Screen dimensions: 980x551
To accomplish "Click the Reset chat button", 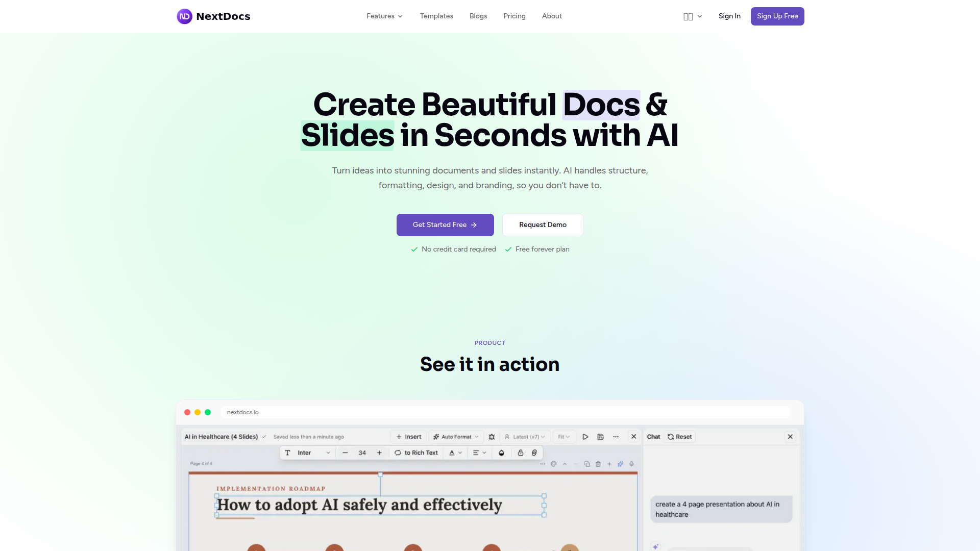I will click(x=679, y=437).
